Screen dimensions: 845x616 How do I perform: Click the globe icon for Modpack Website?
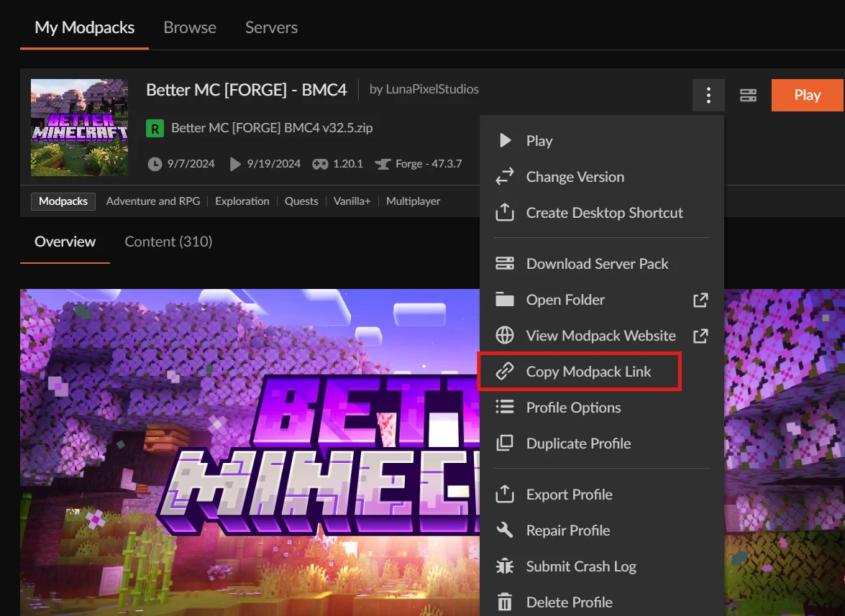coord(504,335)
